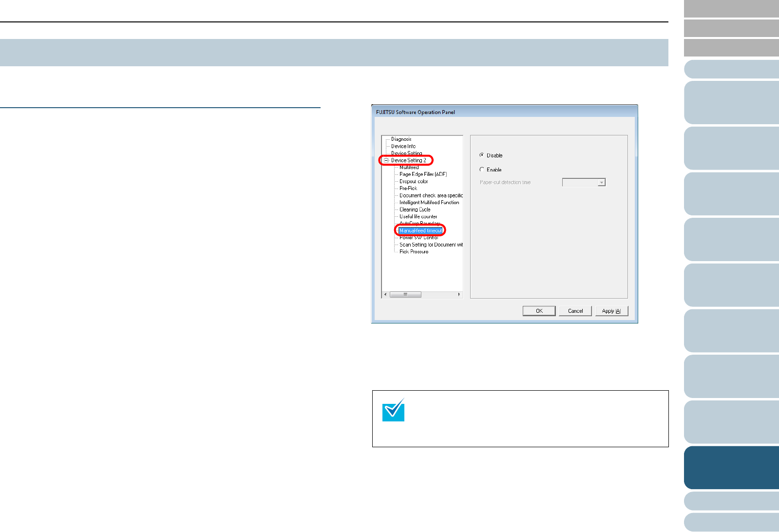This screenshot has height=532, width=779.
Task: Select Scan Setting for Document item
Action: (x=431, y=245)
